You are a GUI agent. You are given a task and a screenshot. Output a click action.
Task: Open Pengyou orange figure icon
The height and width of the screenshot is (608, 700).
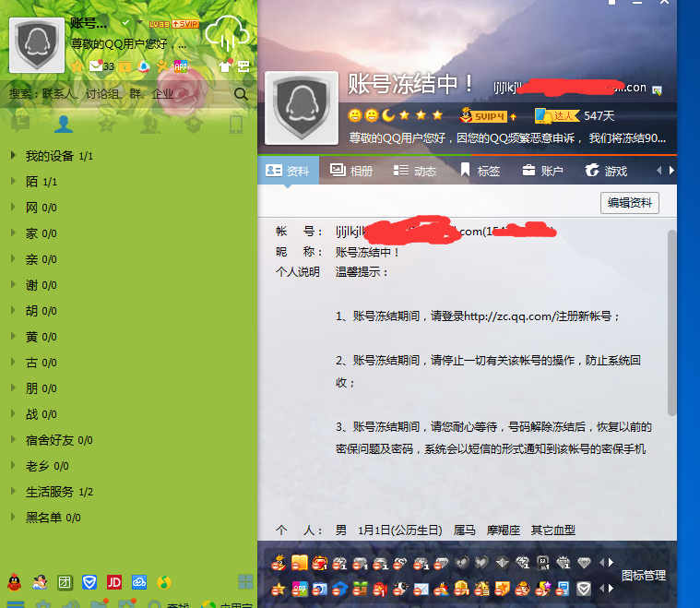click(162, 66)
